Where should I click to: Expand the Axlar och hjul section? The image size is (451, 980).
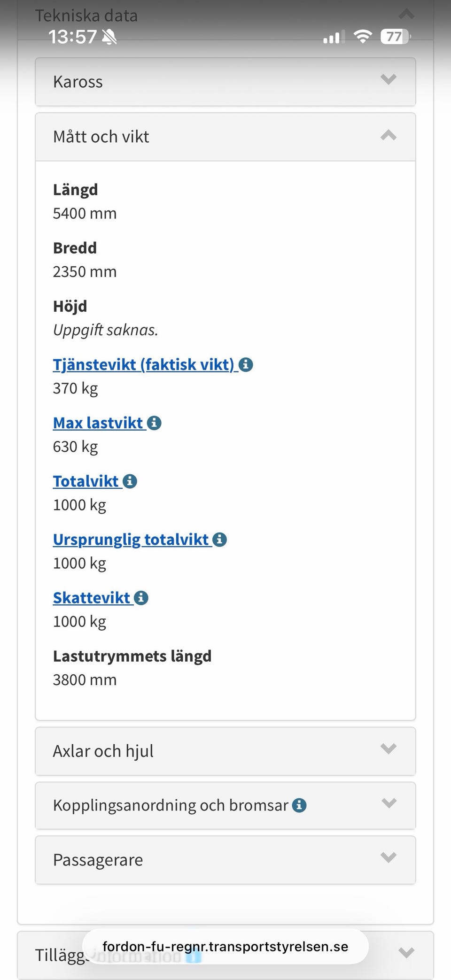389,749
